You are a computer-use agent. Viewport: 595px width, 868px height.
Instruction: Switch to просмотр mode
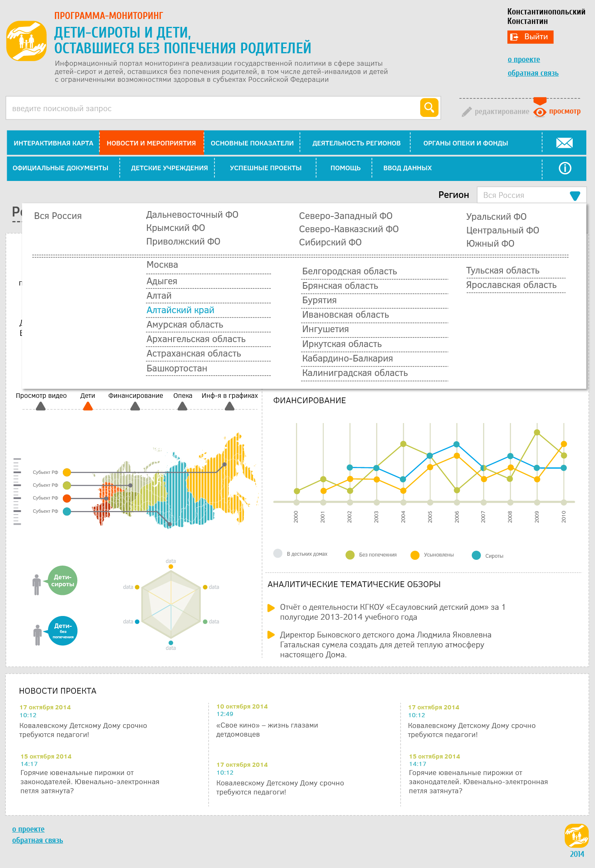[564, 112]
